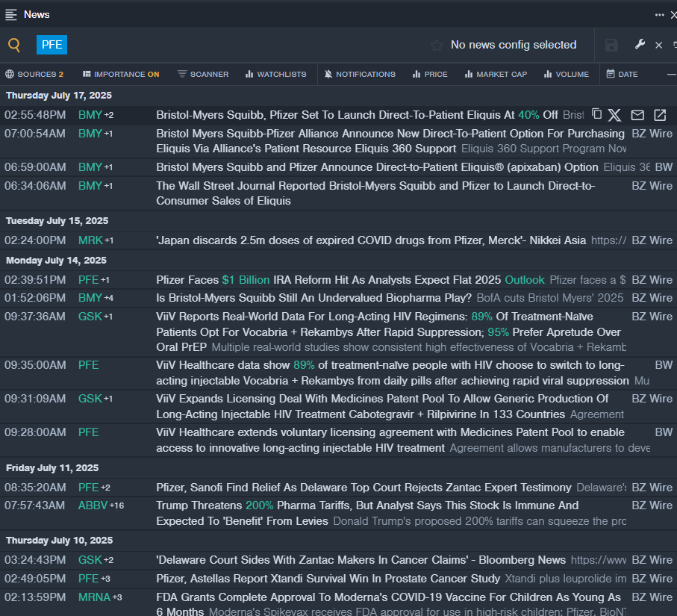677x616 pixels.
Task: Toggle Notifications on the filter bar
Action: pyautogui.click(x=360, y=75)
